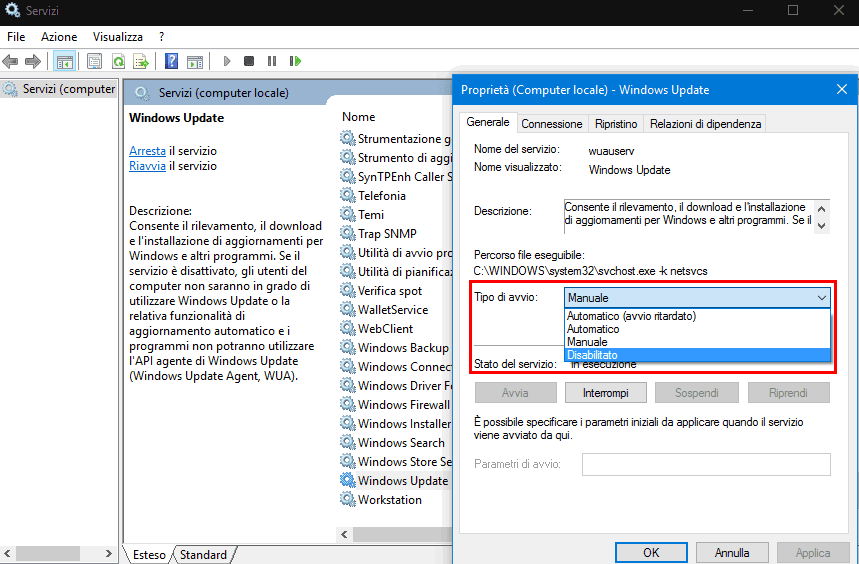Click left pane scroll right arrow
This screenshot has height=564, width=859.
tap(108, 554)
